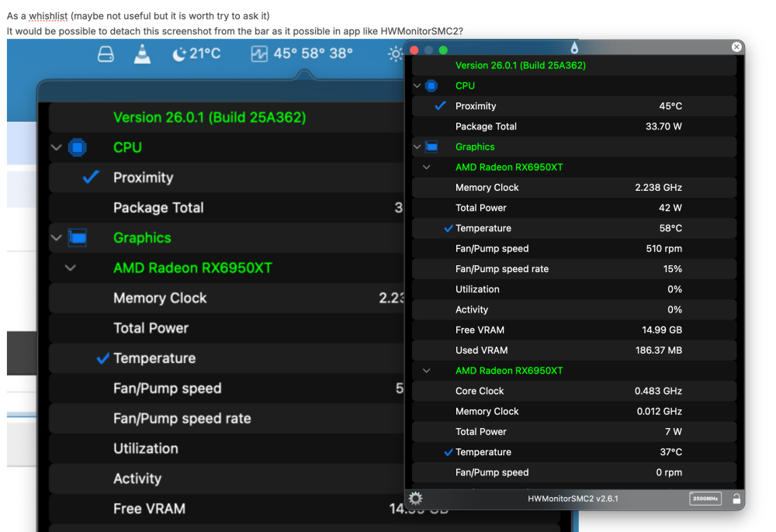Select Free VRAM row in popover panel

227,509
